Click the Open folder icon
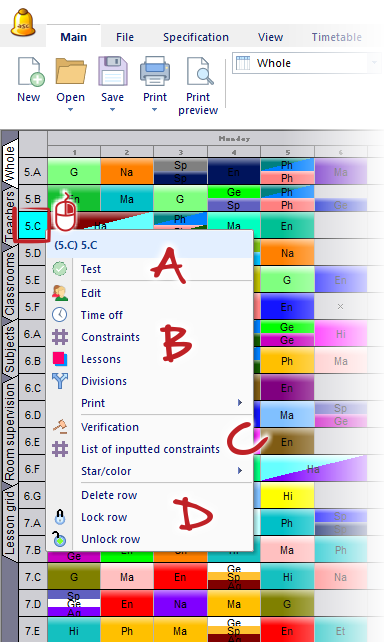This screenshot has height=642, width=384. [x=70, y=72]
